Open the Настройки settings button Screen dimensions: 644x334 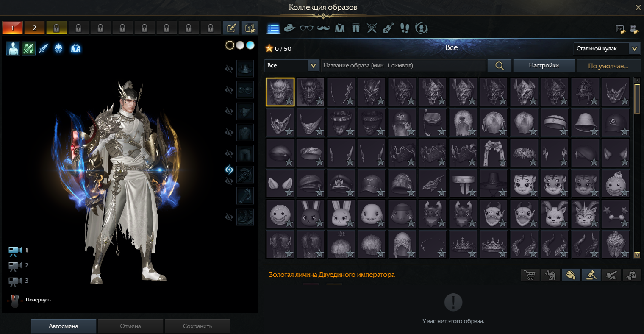pyautogui.click(x=544, y=66)
